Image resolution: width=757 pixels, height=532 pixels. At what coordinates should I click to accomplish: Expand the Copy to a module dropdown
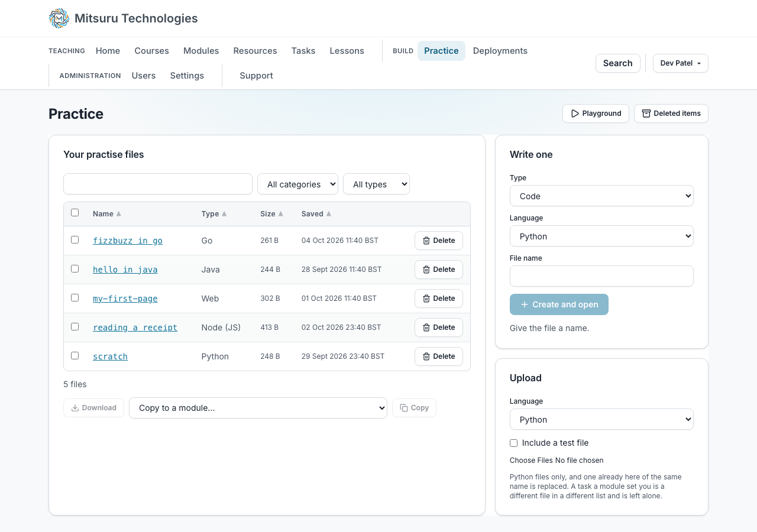pos(258,408)
